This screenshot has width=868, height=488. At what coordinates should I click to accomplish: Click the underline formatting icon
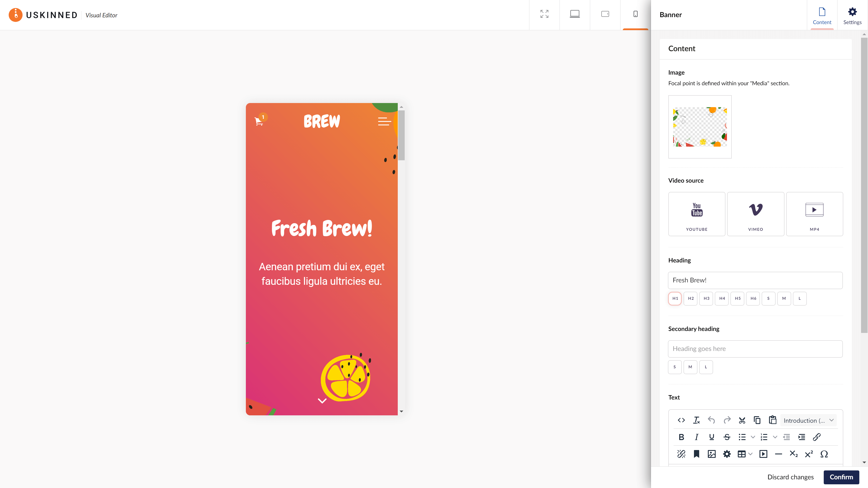[712, 437]
